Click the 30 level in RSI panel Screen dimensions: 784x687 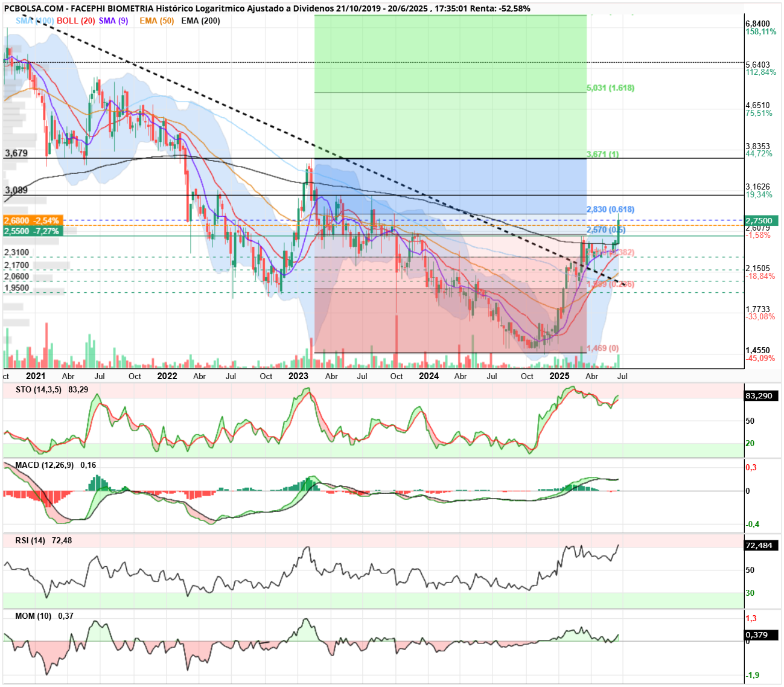pyautogui.click(x=750, y=593)
